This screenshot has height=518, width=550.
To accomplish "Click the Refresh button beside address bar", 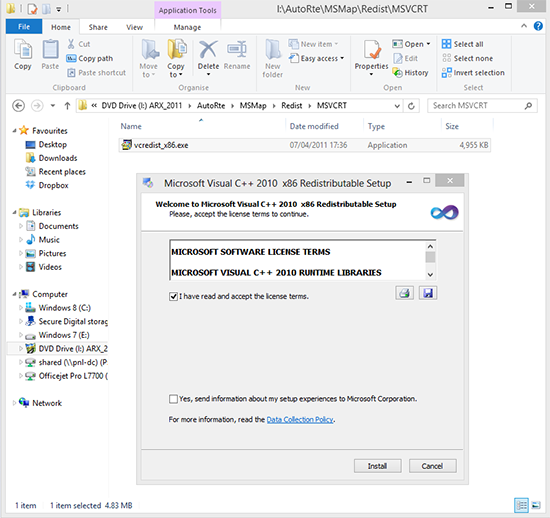I will pos(411,106).
